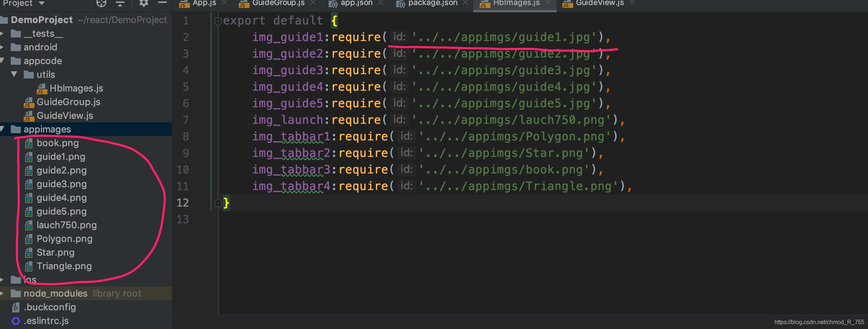Viewport: 868px width, 329px height.
Task: Expand the __tests__ folder arrow
Action: [x=2, y=33]
